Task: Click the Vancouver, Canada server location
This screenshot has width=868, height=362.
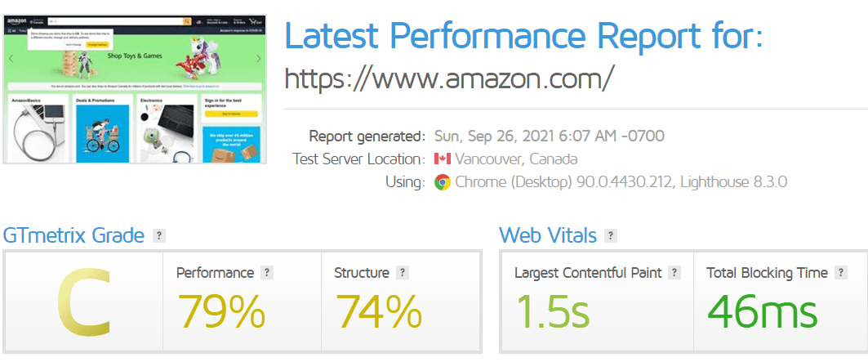Action: (516, 159)
